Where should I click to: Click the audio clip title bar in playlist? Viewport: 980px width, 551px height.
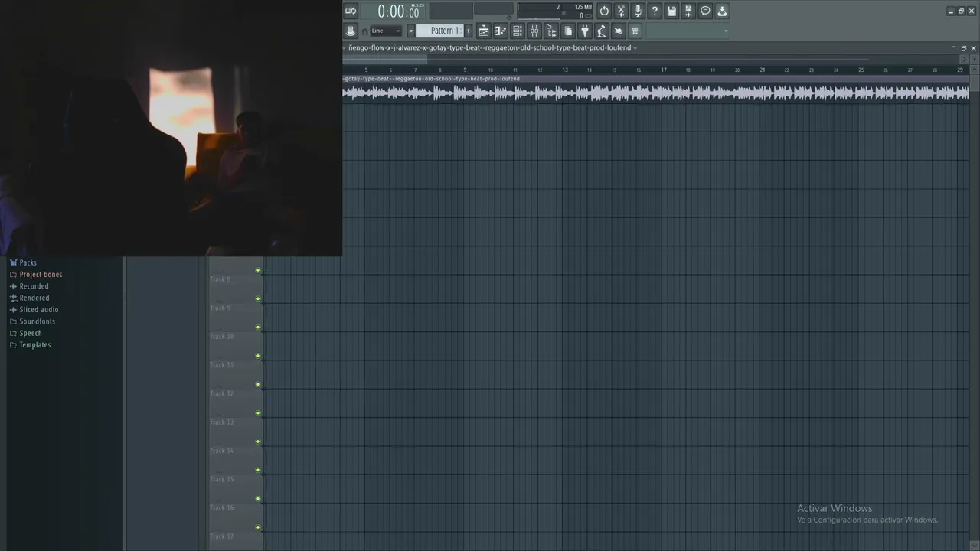655,79
